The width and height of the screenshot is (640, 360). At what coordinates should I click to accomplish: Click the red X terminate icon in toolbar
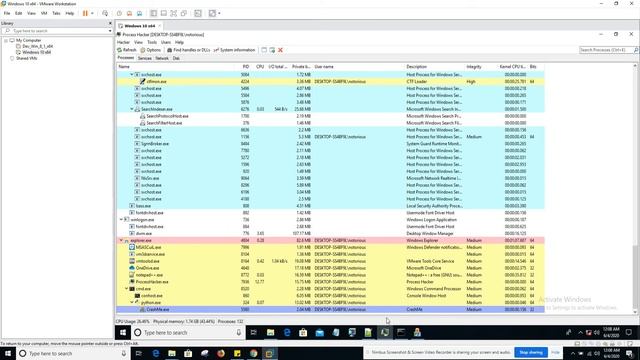point(280,50)
